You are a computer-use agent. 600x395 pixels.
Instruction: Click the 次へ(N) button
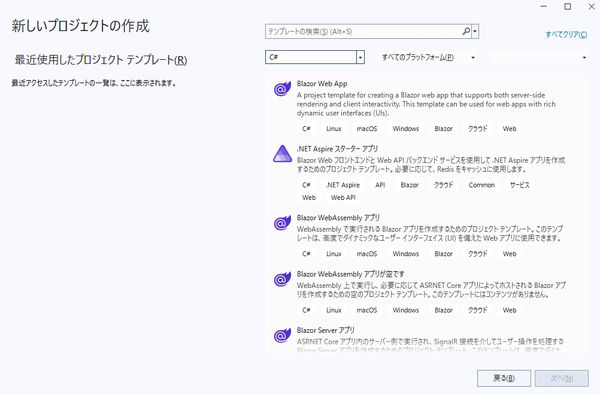pyautogui.click(x=561, y=378)
